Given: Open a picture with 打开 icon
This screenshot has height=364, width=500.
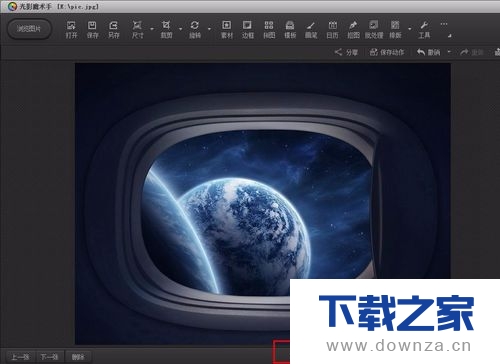Looking at the screenshot, I should [71, 30].
